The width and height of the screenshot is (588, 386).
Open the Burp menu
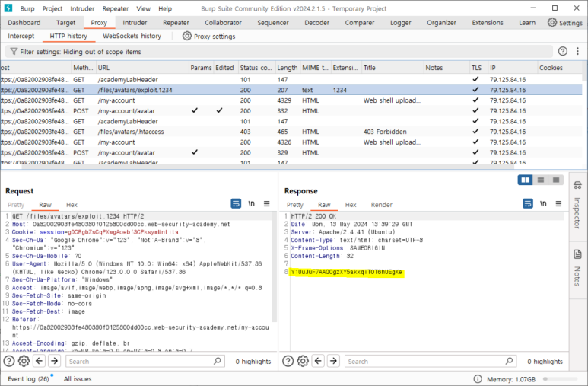tap(27, 8)
